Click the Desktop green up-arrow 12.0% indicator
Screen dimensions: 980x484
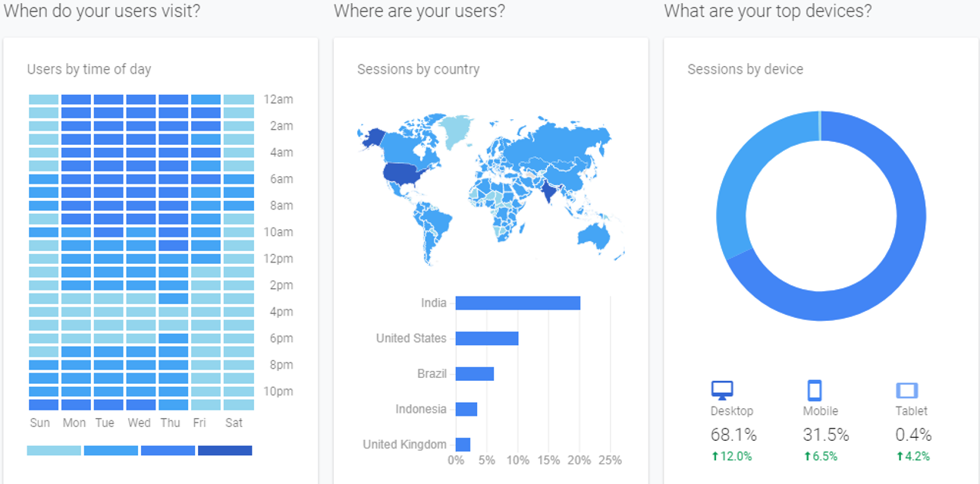(x=732, y=457)
